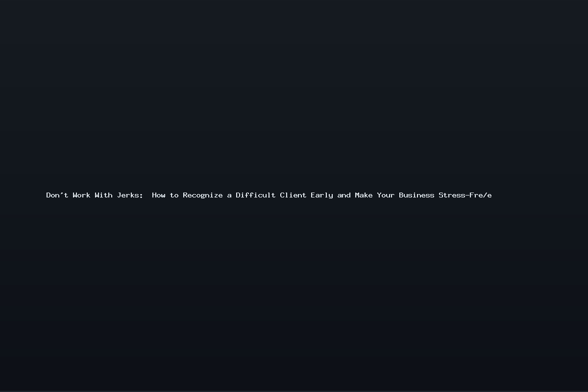Click the hyphen in "Stress-Fre/e"
This screenshot has height=392, width=588.
(467, 196)
